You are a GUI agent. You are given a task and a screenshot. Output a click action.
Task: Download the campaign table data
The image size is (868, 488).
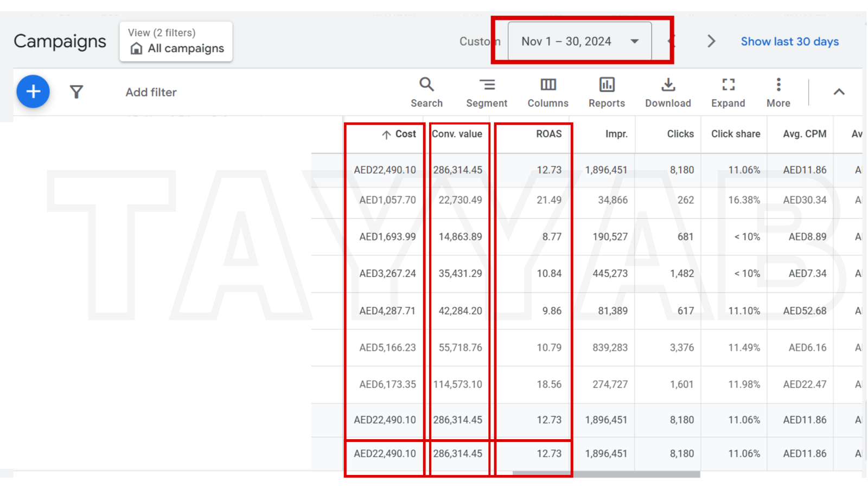(668, 92)
